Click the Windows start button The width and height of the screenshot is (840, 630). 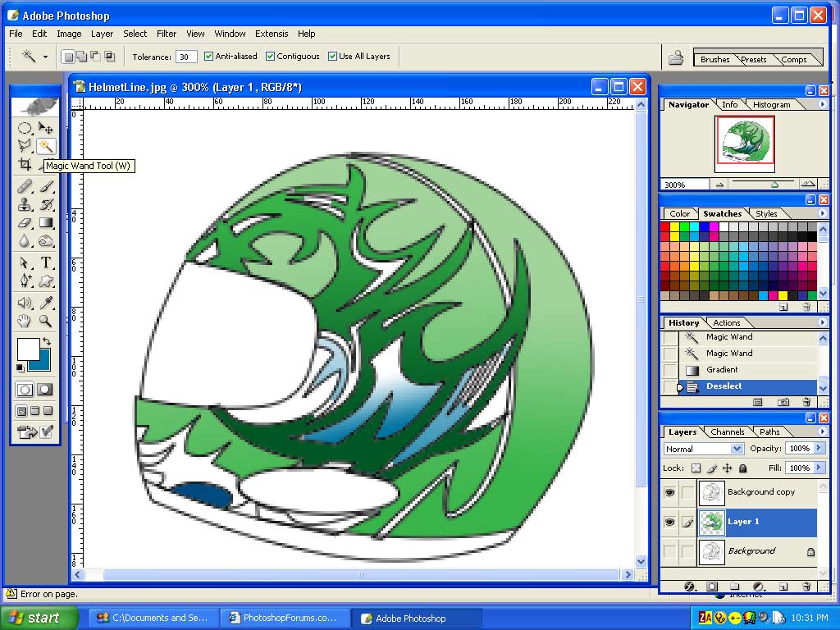pyautogui.click(x=39, y=618)
